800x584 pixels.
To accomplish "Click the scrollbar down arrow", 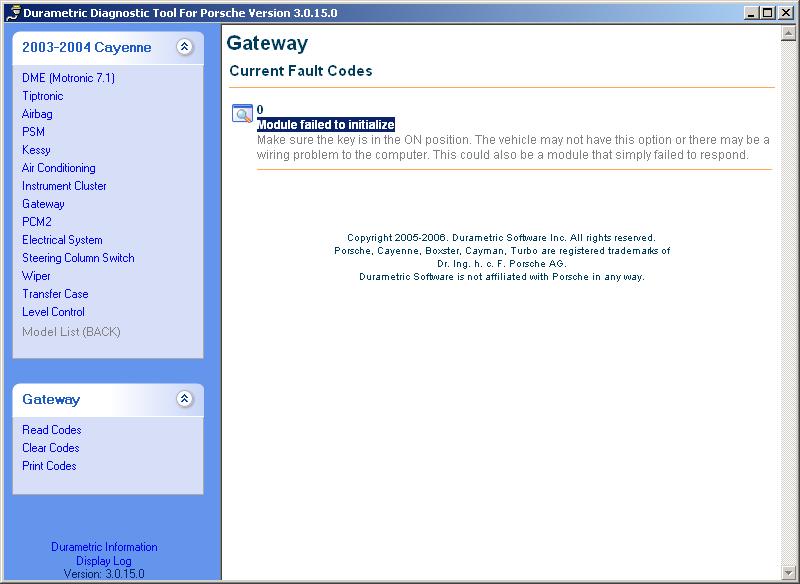I will point(788,572).
